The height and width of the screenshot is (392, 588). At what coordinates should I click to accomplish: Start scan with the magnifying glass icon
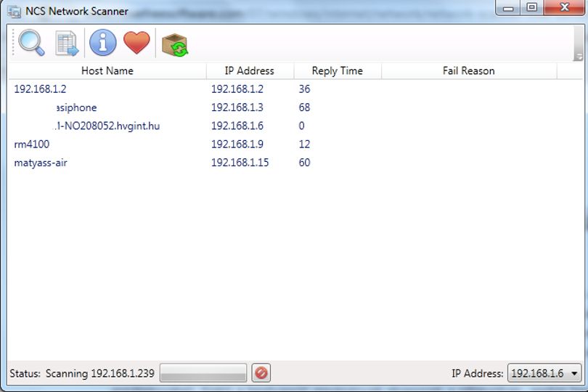31,43
